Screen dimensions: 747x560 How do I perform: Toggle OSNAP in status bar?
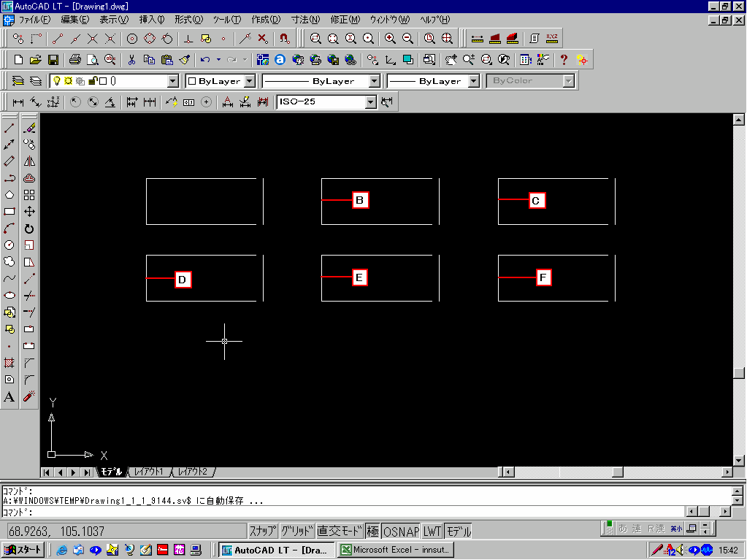(401, 531)
